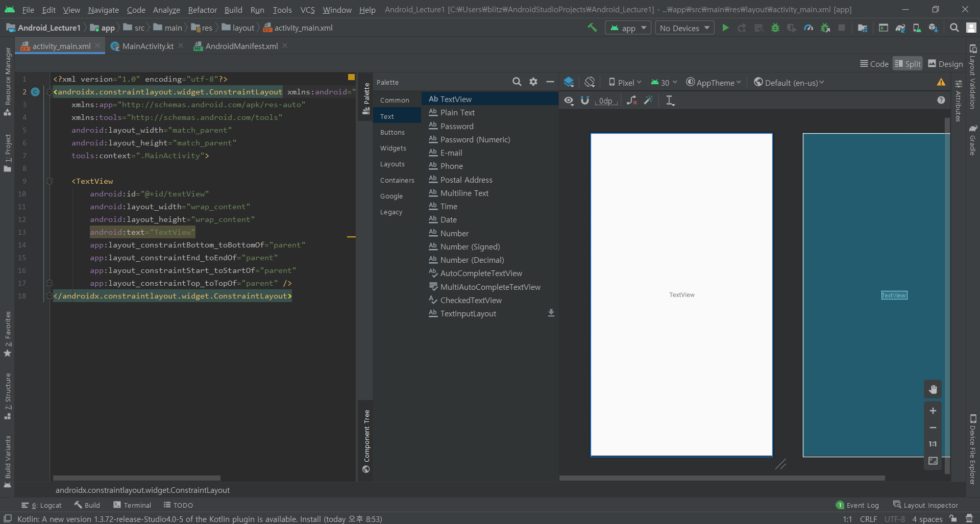This screenshot has height=524, width=980.
Task: Switch editor to Design view
Action: coord(945,64)
